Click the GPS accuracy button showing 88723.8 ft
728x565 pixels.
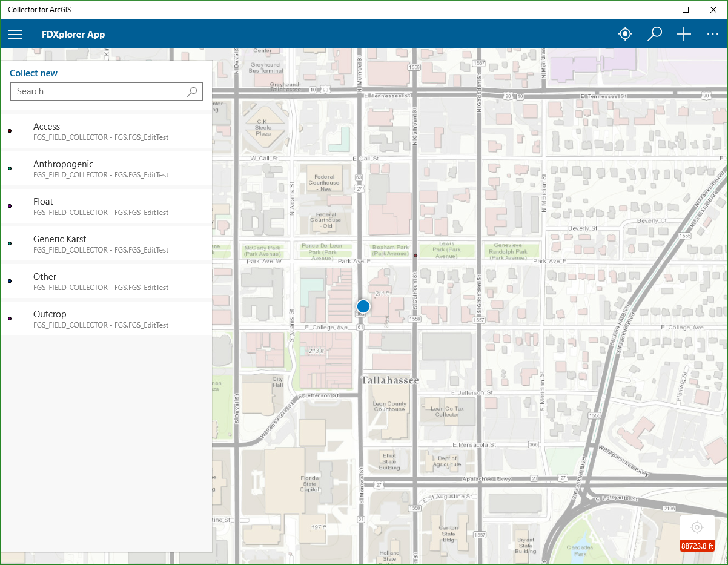point(697,534)
